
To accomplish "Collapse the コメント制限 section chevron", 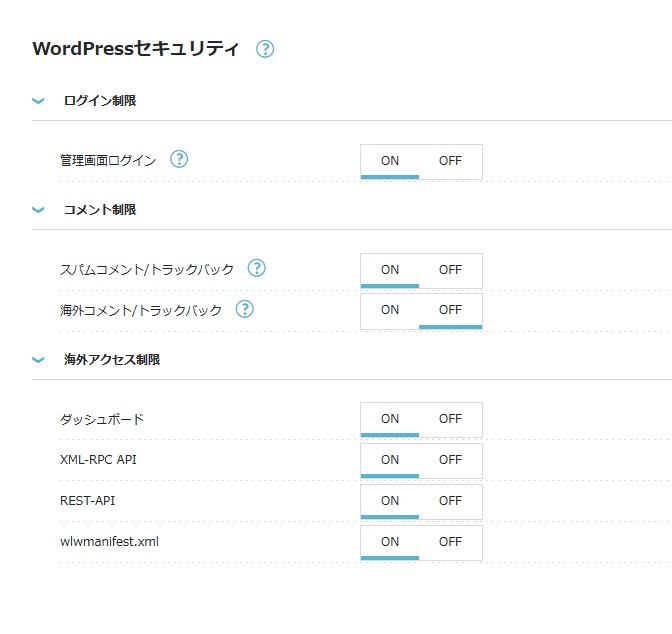I will pos(39,210).
